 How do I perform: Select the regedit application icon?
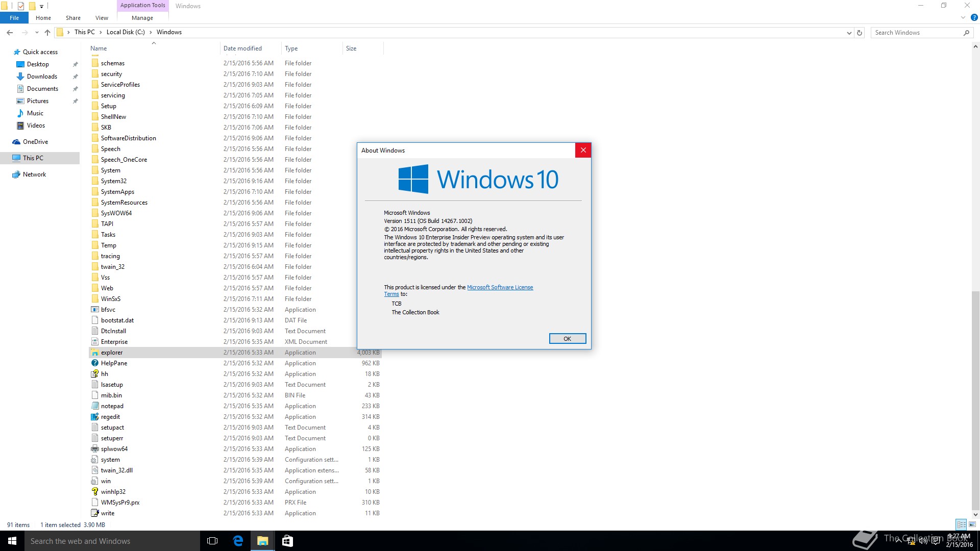click(95, 417)
